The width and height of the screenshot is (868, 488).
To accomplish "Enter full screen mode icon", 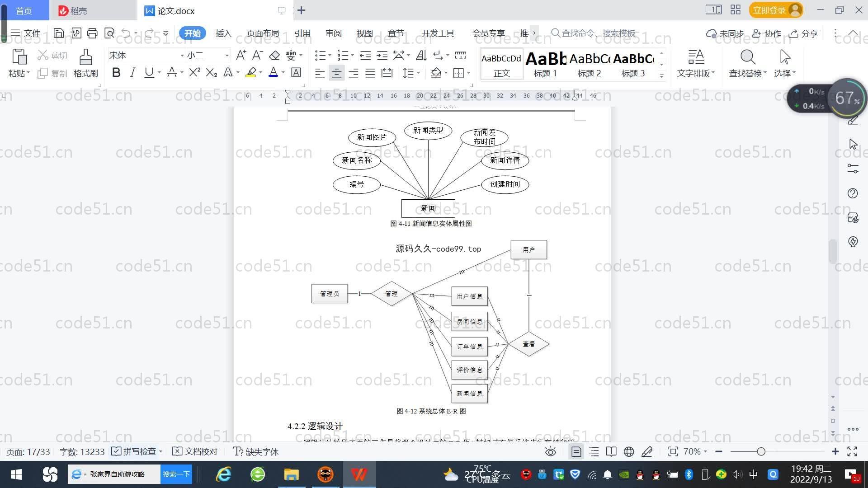I will click(852, 451).
